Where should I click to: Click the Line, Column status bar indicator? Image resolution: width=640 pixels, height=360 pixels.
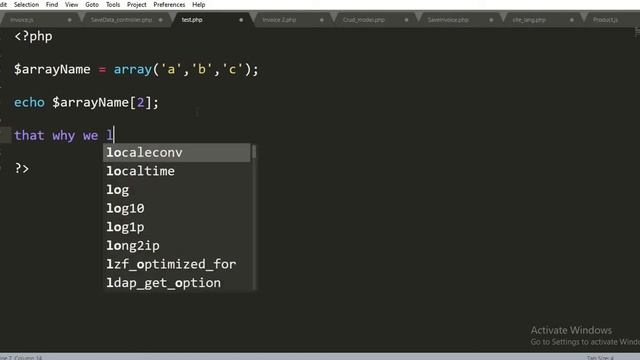click(21, 358)
